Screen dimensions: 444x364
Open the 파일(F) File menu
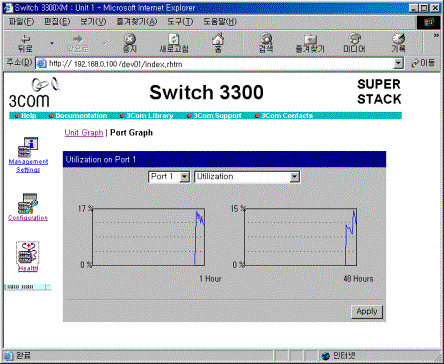[x=21, y=22]
